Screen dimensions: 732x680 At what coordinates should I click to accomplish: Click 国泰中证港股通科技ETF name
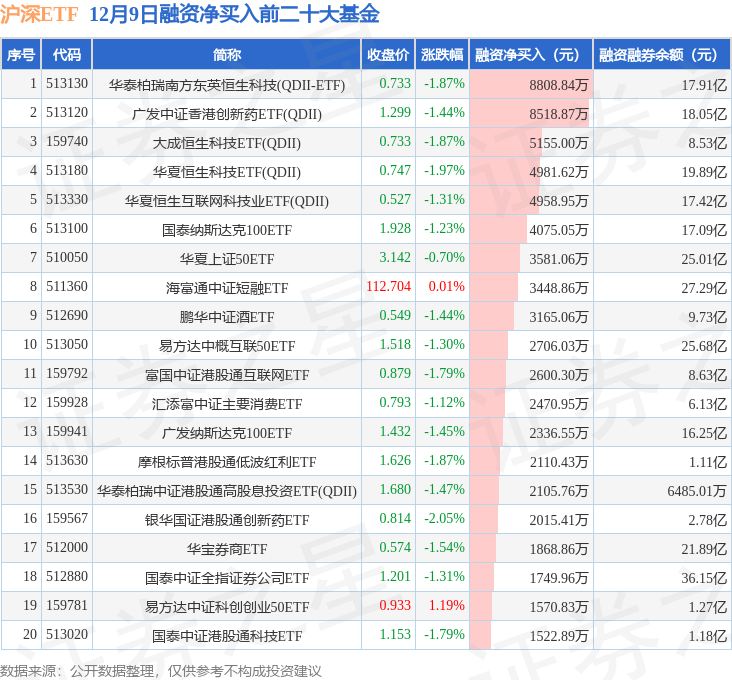point(227,635)
